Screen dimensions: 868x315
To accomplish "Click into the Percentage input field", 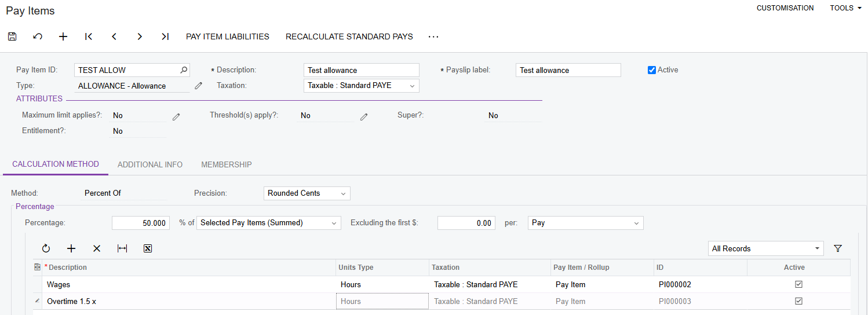I will pyautogui.click(x=141, y=223).
